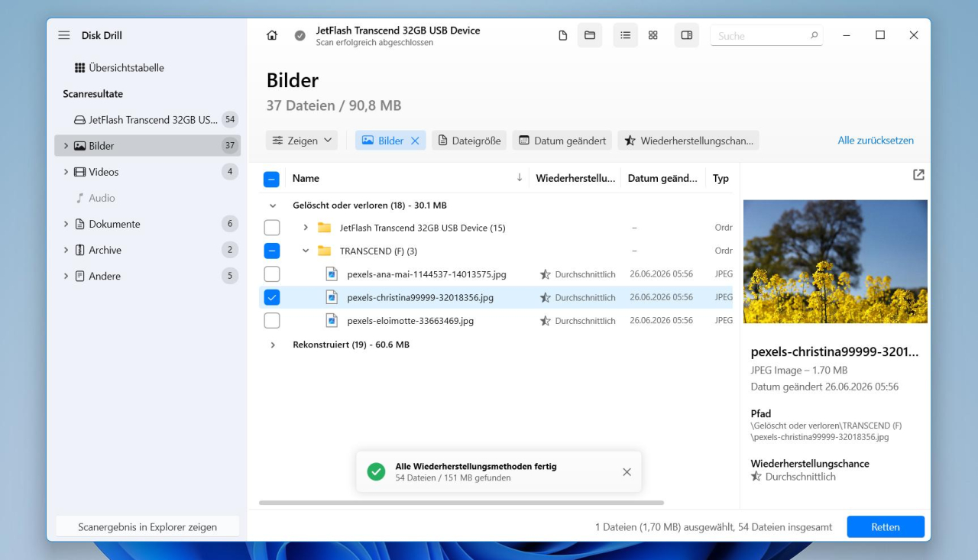Select the grid view layout icon
Screen dimensions: 978x560
(x=653, y=35)
